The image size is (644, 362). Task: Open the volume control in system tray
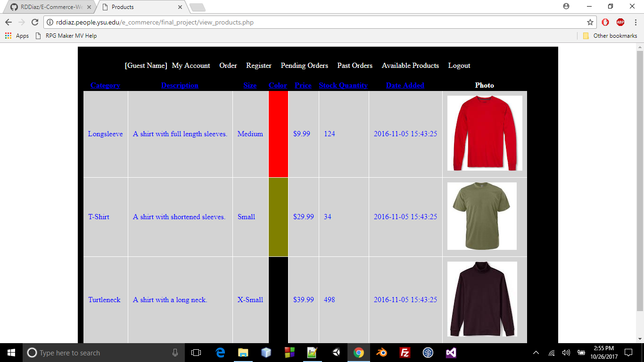pos(566,353)
